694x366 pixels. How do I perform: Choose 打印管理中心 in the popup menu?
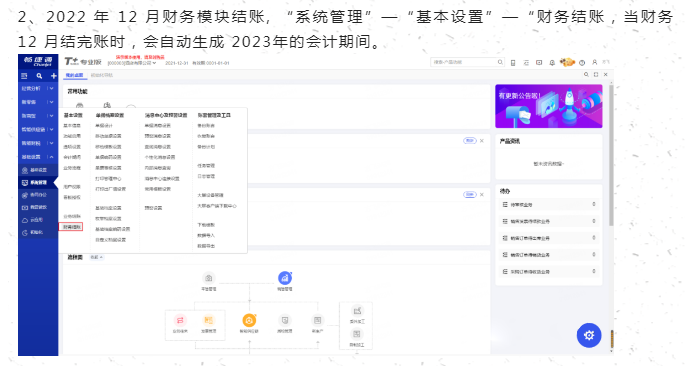(108, 178)
